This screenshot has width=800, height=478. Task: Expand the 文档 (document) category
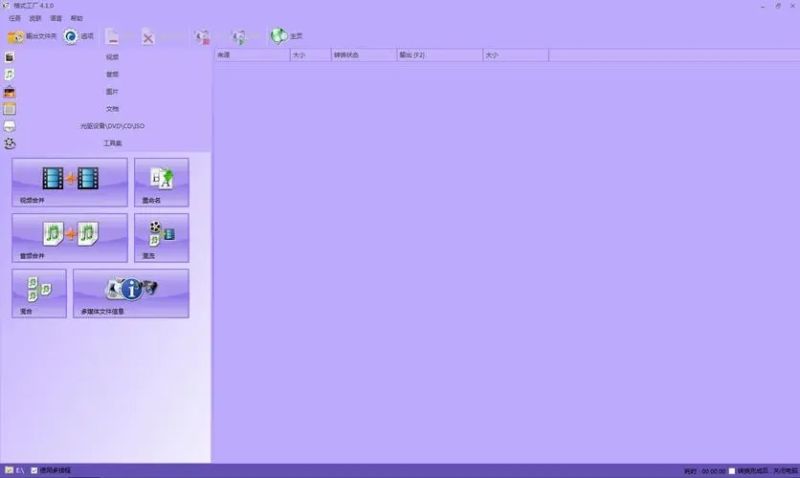point(112,108)
